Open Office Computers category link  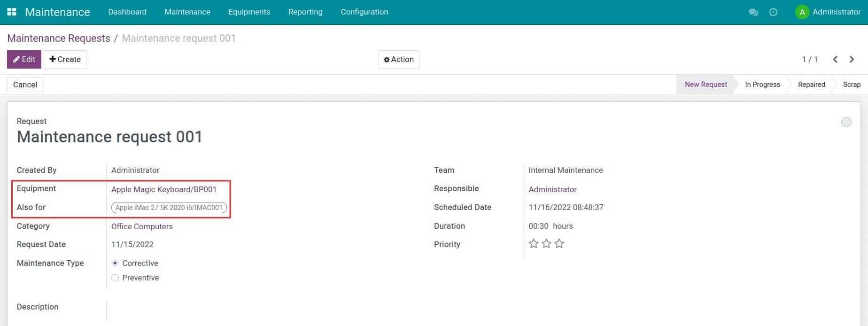(x=142, y=226)
